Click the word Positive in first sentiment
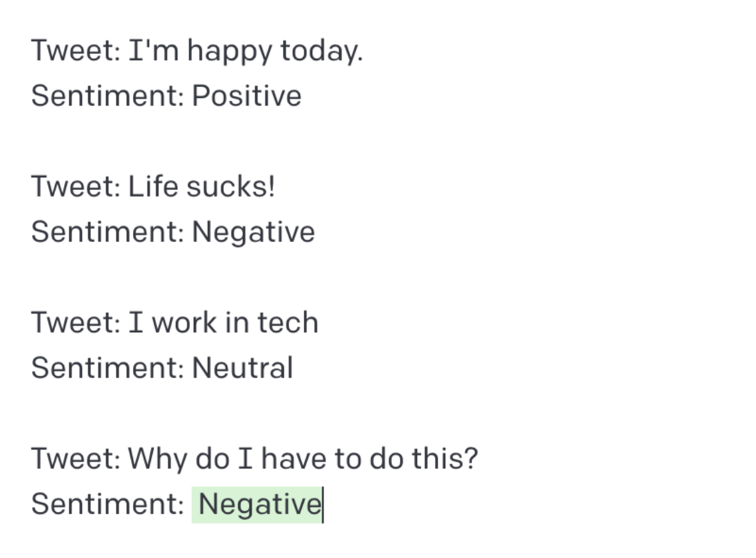The image size is (756, 558). pos(247,95)
